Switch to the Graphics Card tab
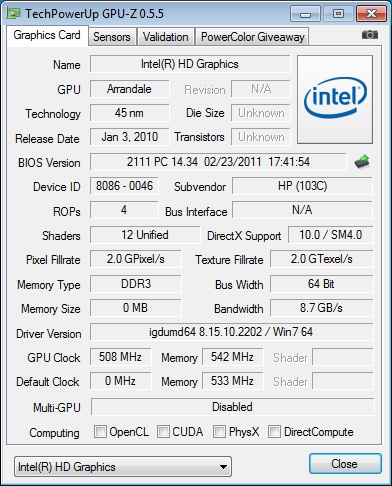This screenshot has height=486, width=392. [x=47, y=35]
